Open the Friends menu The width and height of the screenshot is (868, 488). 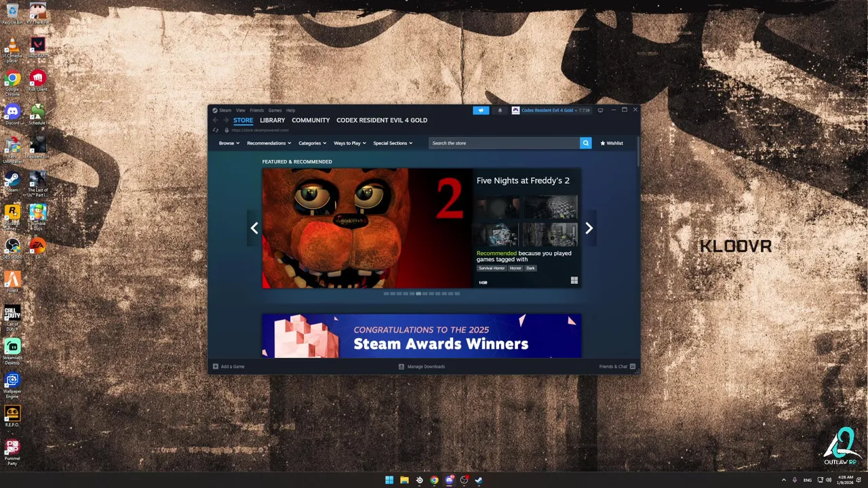(x=256, y=110)
